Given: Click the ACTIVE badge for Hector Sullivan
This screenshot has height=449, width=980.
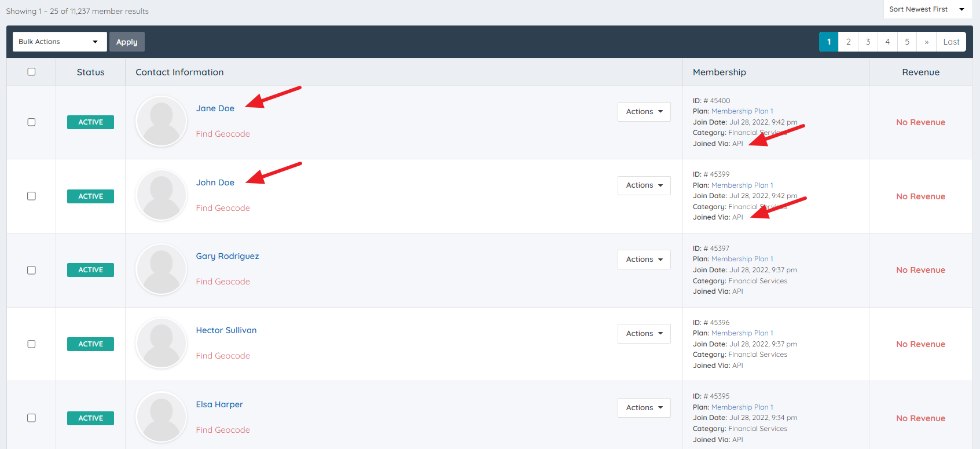Looking at the screenshot, I should (x=90, y=344).
